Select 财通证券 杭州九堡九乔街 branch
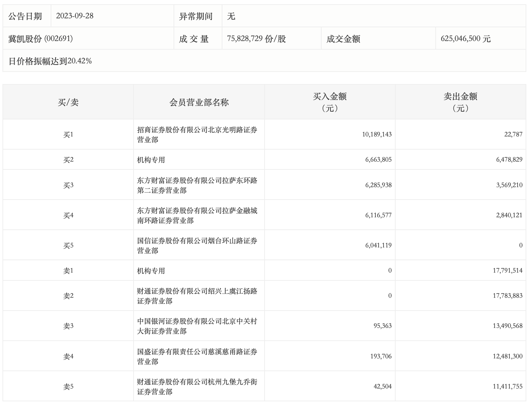This screenshot has height=407, width=532. (197, 387)
